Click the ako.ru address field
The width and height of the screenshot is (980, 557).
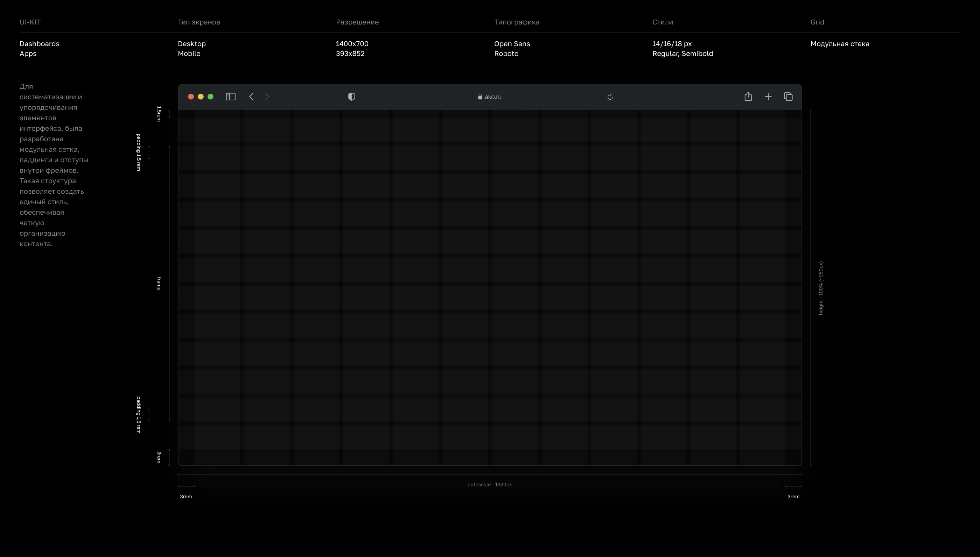[x=493, y=97]
